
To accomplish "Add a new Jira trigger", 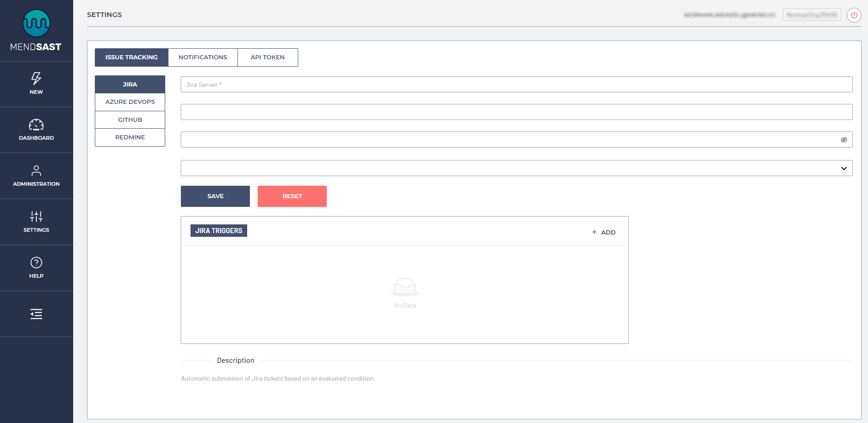I will click(603, 232).
